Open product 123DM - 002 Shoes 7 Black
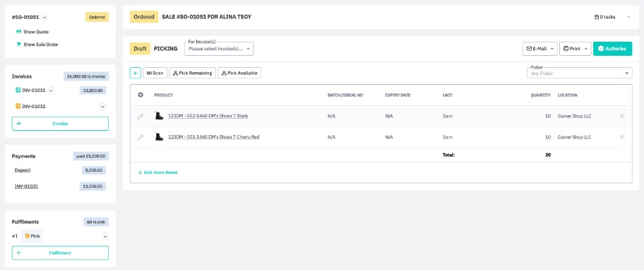Screen dimensions: 644x270 208,117
